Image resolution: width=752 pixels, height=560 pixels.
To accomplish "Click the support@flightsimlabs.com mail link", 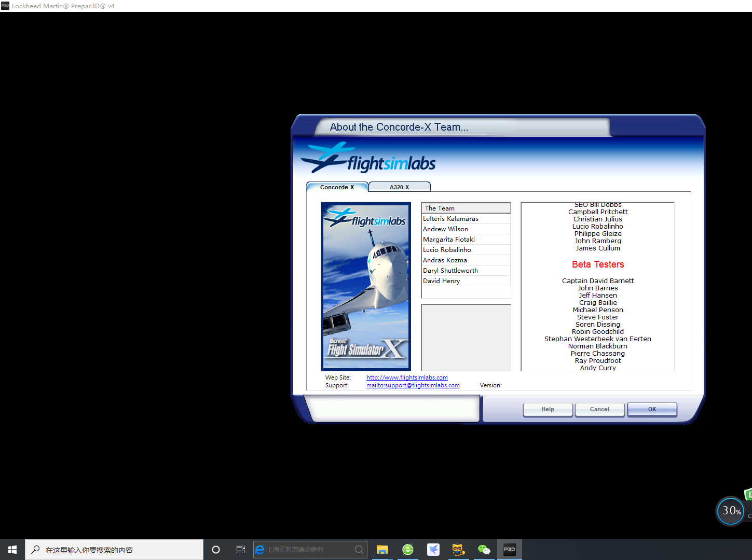I will pos(413,385).
